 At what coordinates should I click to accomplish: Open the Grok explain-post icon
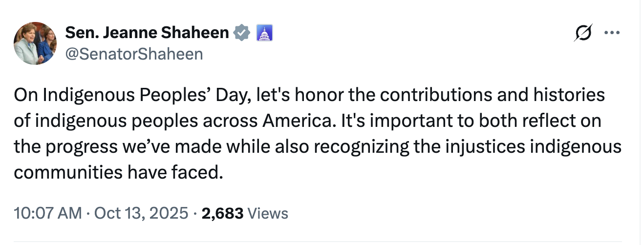(584, 33)
